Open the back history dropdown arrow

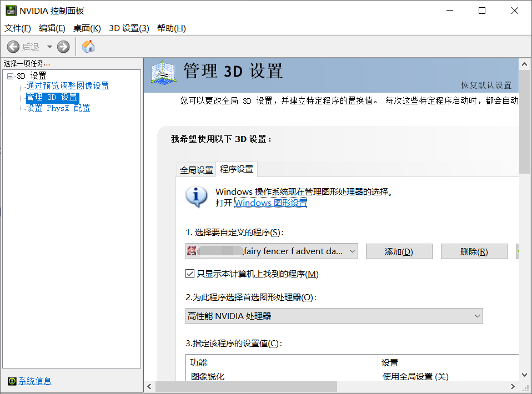pos(49,47)
